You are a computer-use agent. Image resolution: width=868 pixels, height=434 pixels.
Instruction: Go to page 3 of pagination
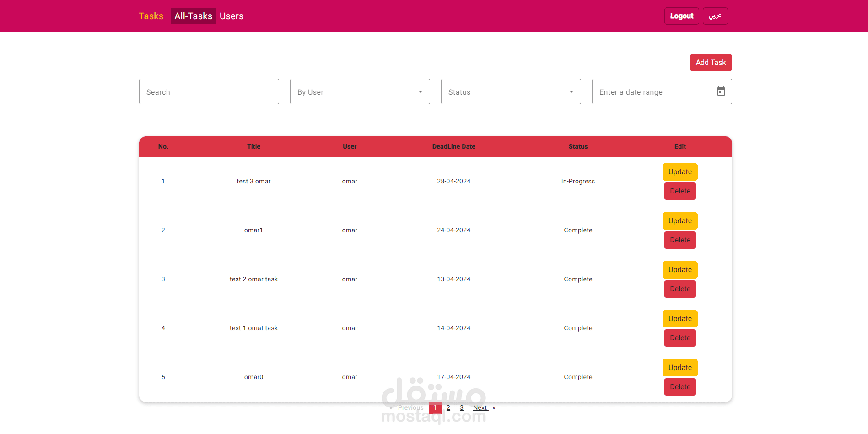(462, 408)
